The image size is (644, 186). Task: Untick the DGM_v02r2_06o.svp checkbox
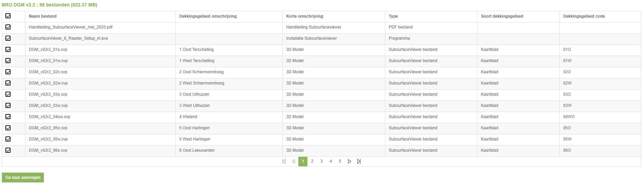click(8, 150)
